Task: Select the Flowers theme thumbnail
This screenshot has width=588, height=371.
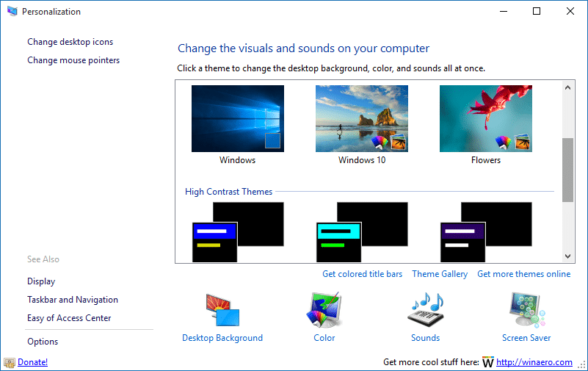Action: (x=486, y=118)
